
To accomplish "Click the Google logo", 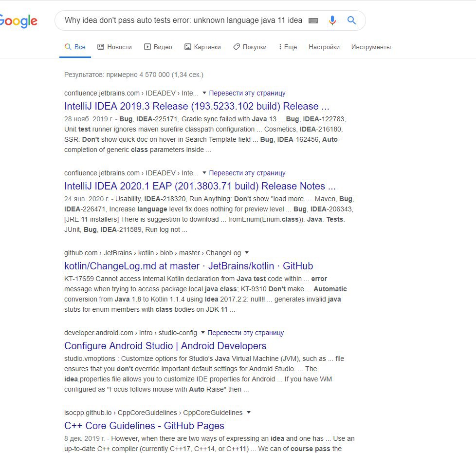I will pos(18,21).
